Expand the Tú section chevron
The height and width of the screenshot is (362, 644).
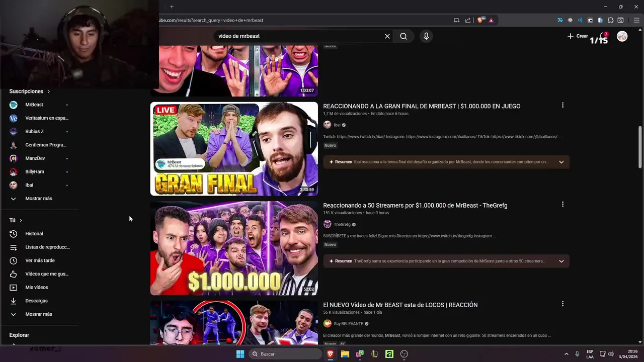tap(21, 220)
